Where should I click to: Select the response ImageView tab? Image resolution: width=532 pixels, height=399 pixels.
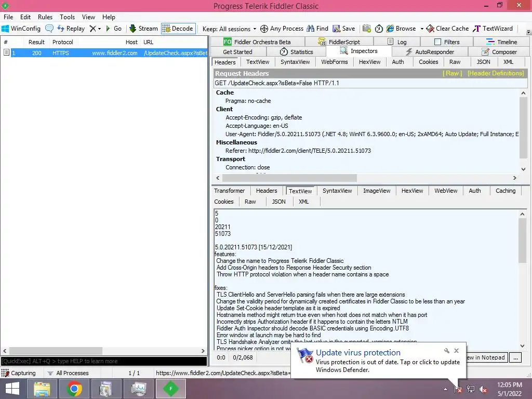377,191
